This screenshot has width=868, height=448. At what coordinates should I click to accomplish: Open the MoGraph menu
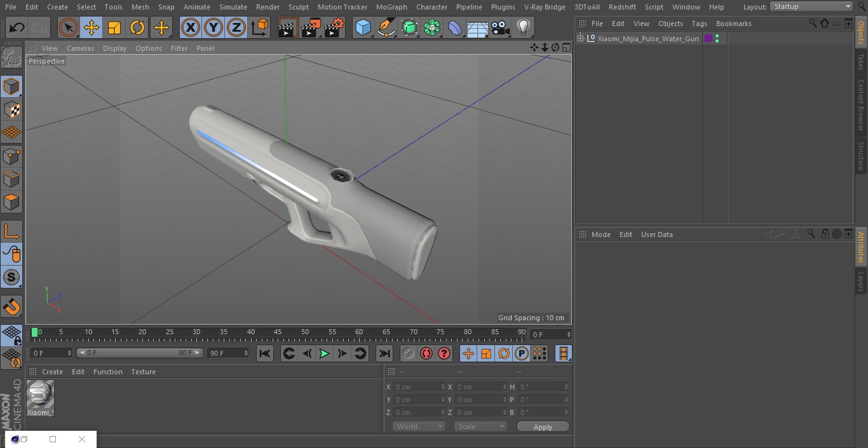(x=391, y=7)
